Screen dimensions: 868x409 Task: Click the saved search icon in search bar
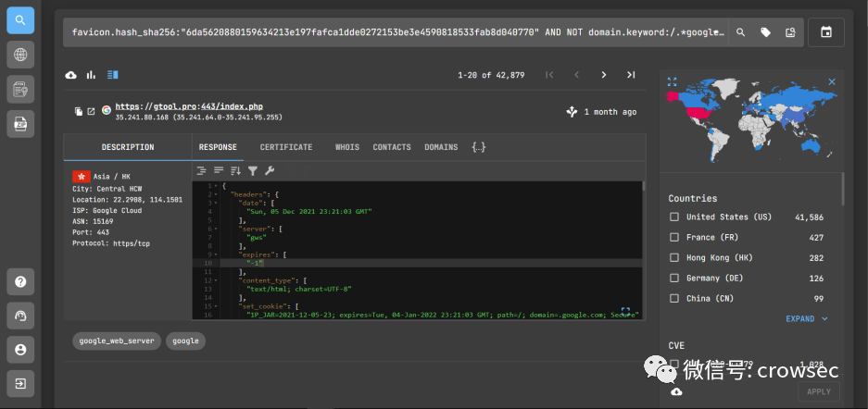tap(790, 32)
